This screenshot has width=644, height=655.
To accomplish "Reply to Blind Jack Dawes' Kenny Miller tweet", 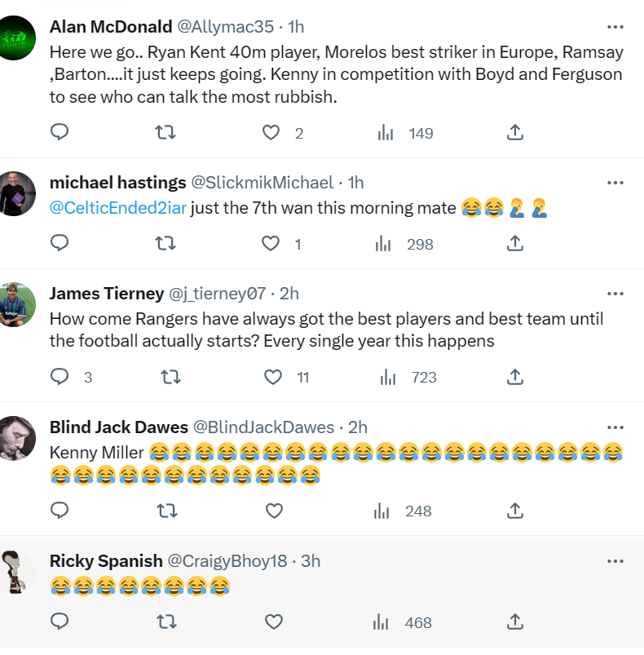I will (x=59, y=511).
